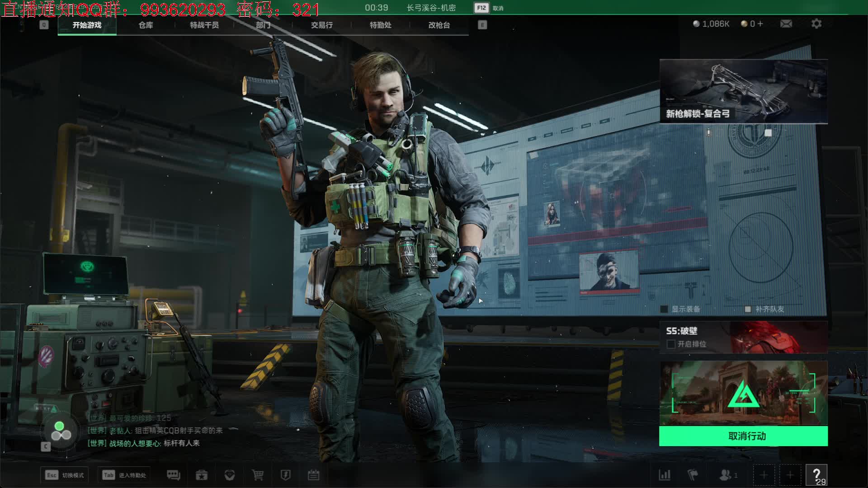Image resolution: width=868 pixels, height=488 pixels.
Task: Click the chat messages icon in bottom bar
Action: [x=174, y=475]
